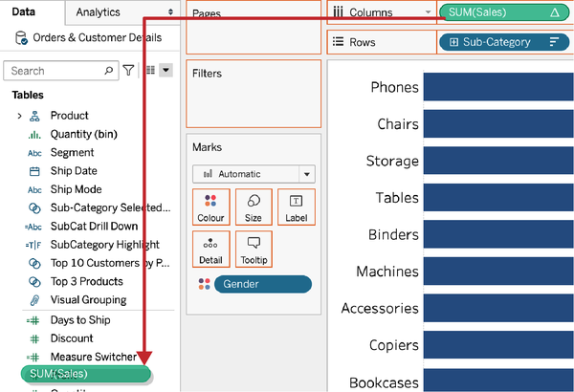Viewport: 574px width, 392px height.
Task: Click the dark blue Phones bar
Action: click(x=497, y=87)
